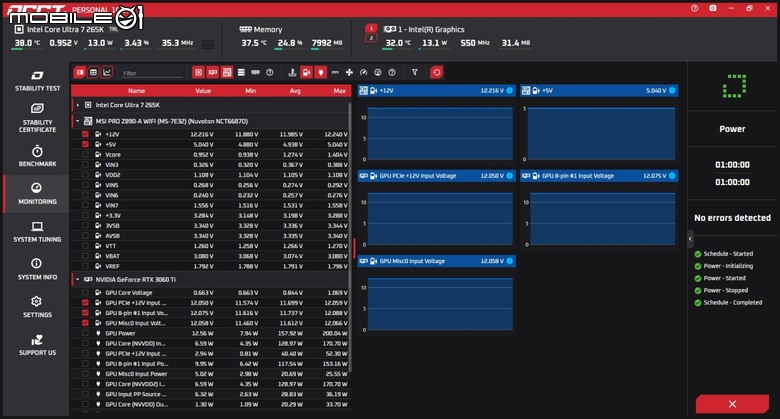Click the sensor table vertical scrollbar
780x419 pixels.
[350, 237]
